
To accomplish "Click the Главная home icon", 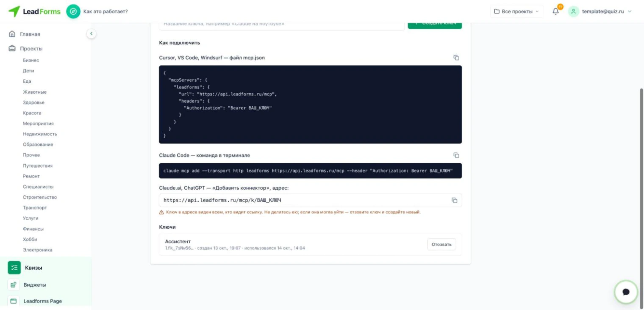I will (x=12, y=34).
